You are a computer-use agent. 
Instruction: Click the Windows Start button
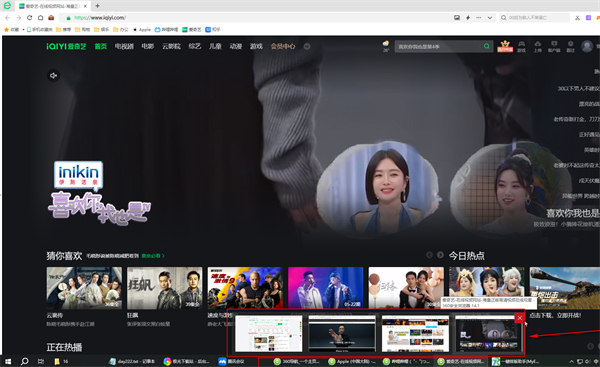(x=8, y=361)
